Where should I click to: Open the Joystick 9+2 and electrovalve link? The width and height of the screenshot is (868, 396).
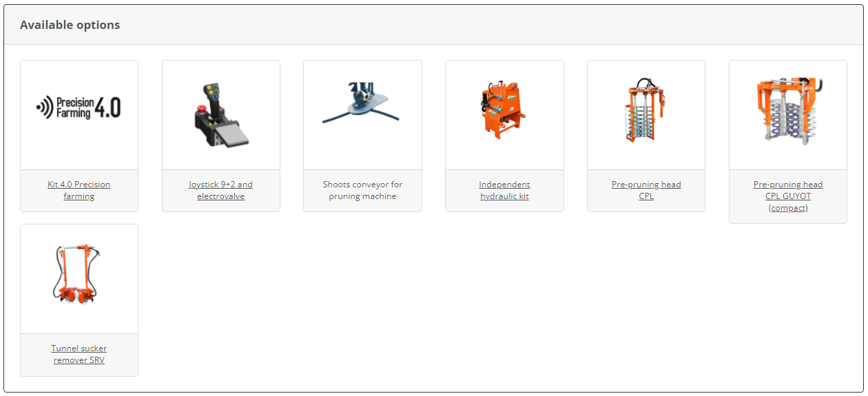220,190
